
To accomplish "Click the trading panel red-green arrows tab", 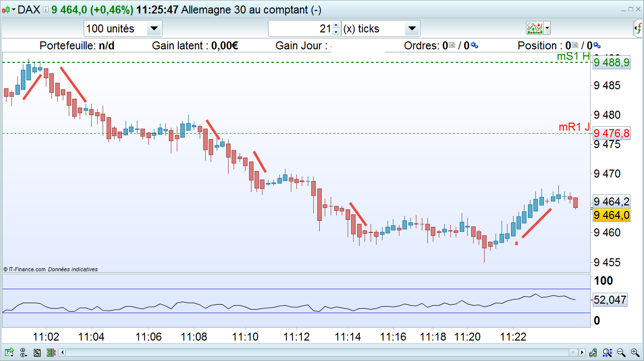I will tap(638, 28).
